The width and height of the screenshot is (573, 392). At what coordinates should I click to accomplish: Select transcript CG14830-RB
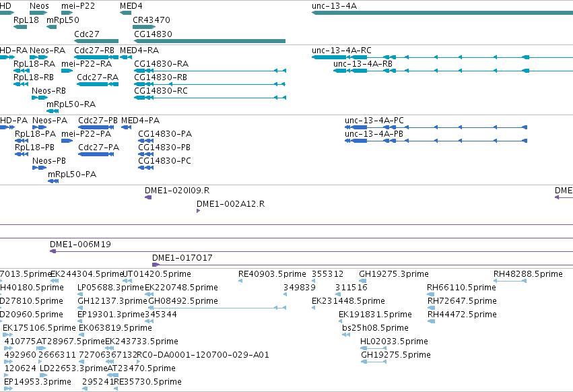(210, 84)
